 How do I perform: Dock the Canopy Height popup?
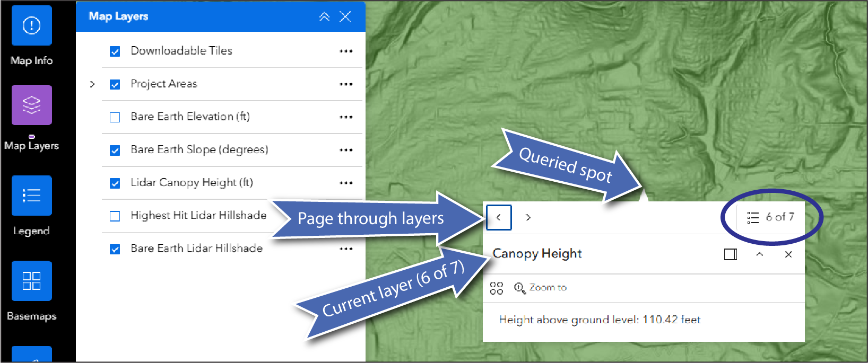click(731, 254)
